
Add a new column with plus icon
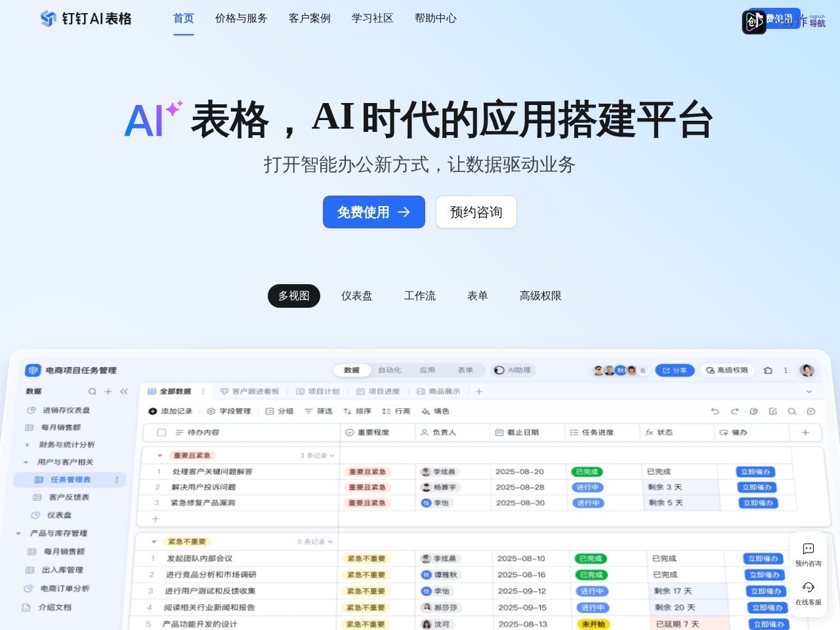click(805, 432)
